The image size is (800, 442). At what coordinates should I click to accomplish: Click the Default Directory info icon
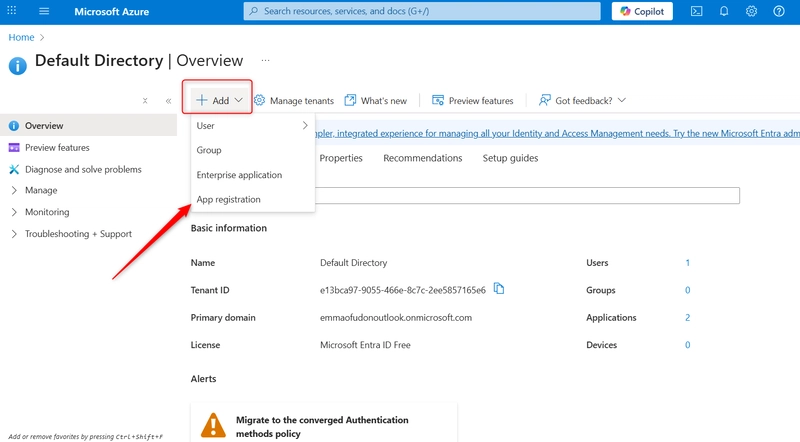(17, 66)
